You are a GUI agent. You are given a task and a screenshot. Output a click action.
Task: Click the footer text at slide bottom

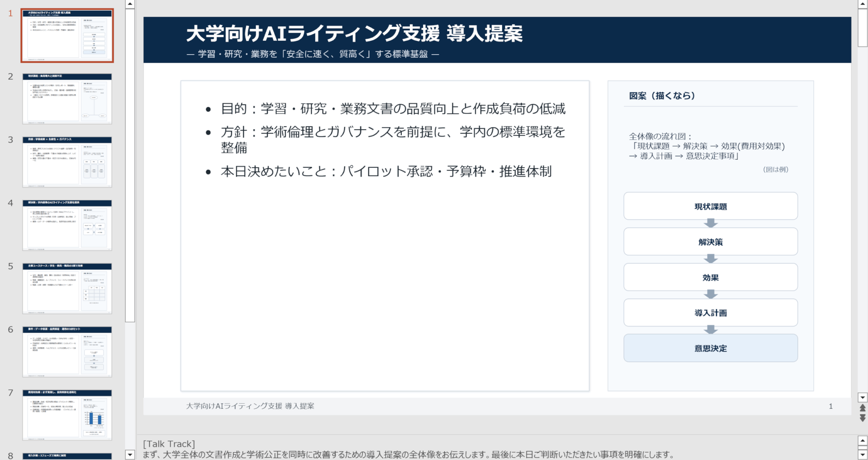click(250, 406)
